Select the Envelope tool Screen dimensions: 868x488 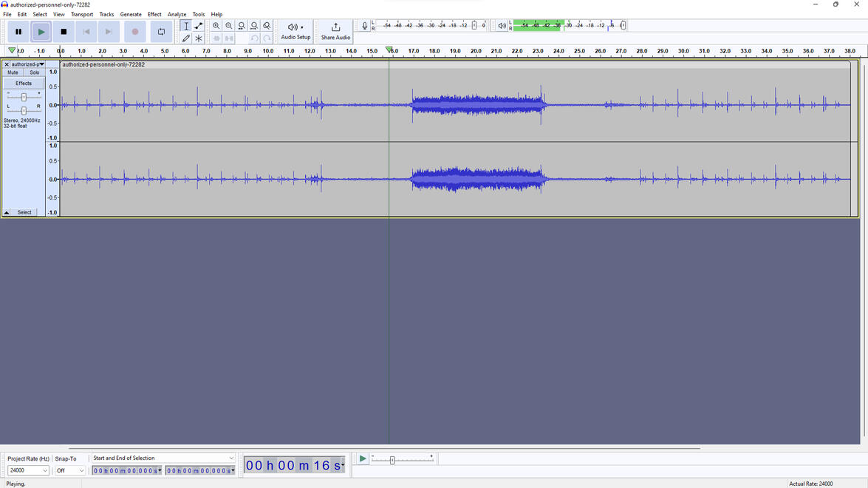199,26
